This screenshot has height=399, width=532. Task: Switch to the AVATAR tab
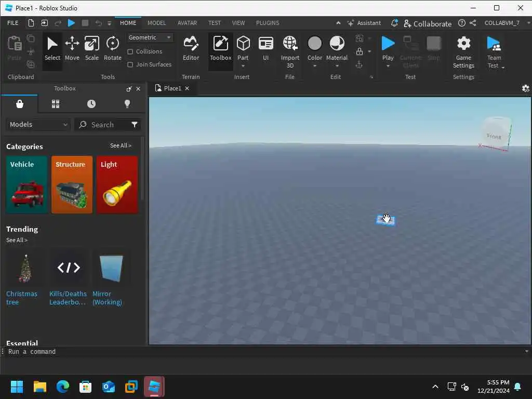[x=187, y=23]
